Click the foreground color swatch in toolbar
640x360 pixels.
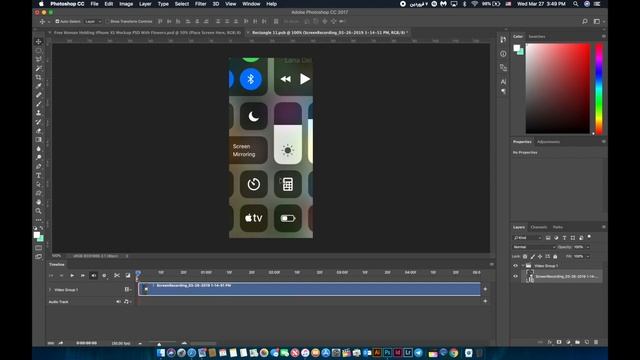[36, 235]
